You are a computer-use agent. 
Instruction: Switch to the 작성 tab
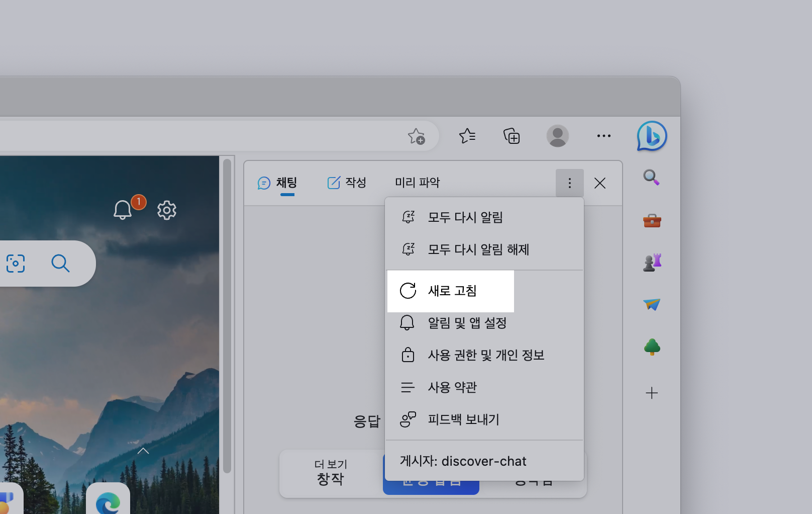347,183
